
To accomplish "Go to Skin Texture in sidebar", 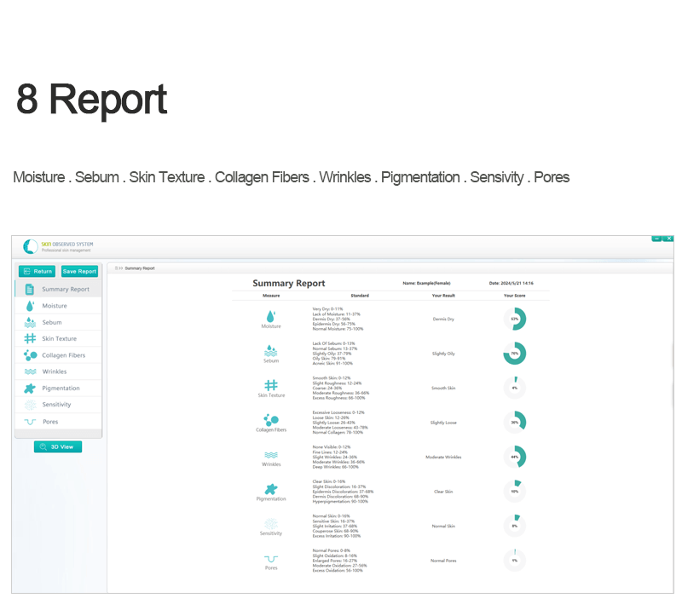I will tap(59, 339).
